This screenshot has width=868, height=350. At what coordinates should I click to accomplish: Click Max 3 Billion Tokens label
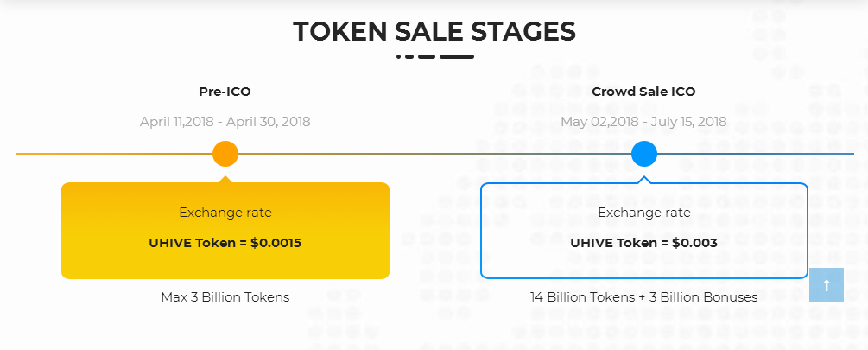point(225,297)
